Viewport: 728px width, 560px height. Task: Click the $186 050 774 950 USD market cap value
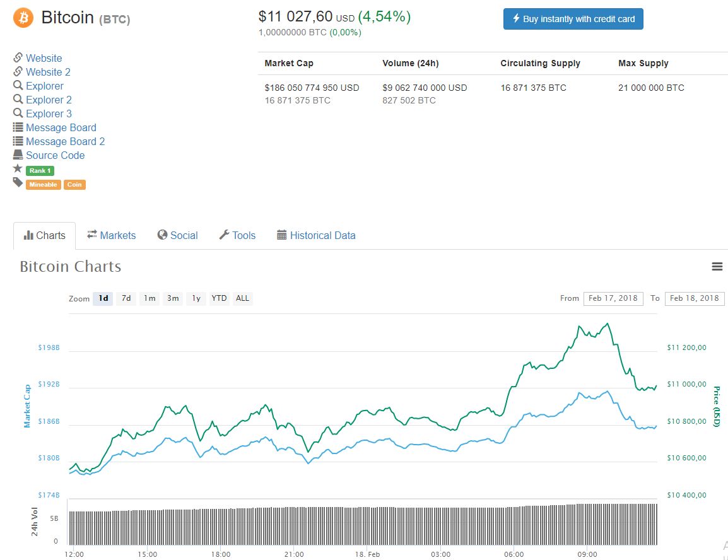click(x=312, y=88)
